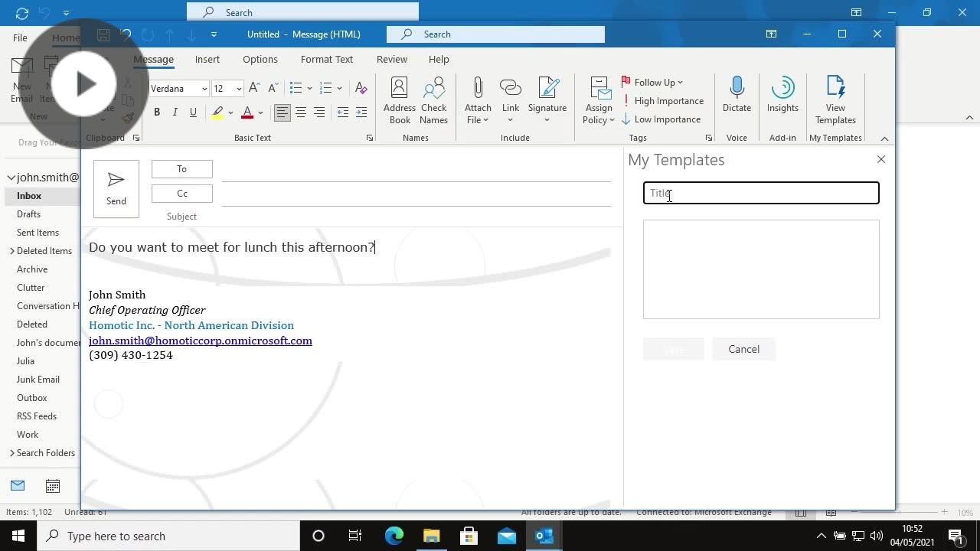Go to the Format Text tab
Viewport: 980px width, 551px height.
click(x=327, y=59)
